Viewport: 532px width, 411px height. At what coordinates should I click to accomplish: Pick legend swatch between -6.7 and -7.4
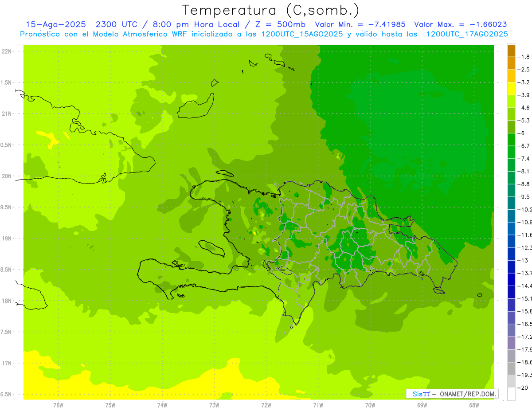[x=511, y=152]
